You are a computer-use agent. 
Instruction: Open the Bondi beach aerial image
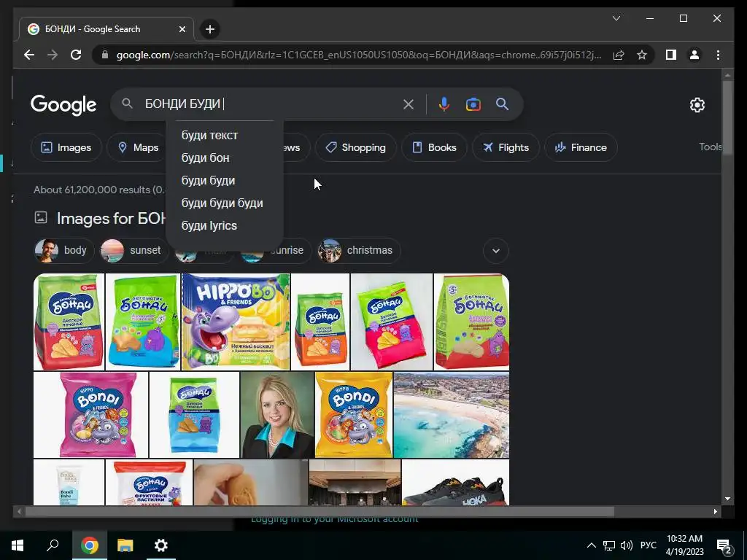(451, 415)
